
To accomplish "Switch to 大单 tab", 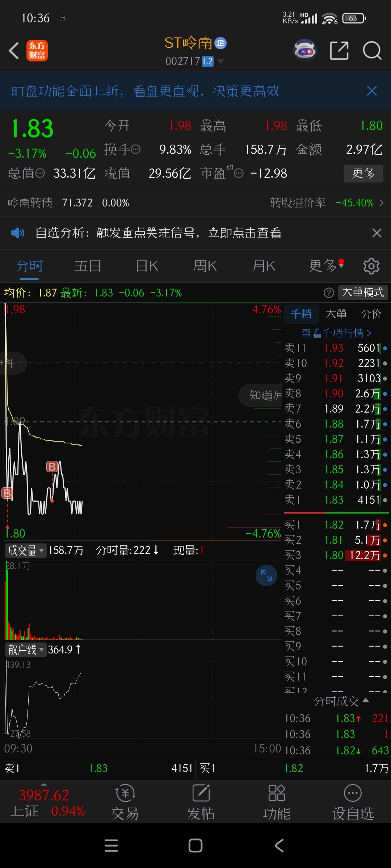I will pos(336,314).
